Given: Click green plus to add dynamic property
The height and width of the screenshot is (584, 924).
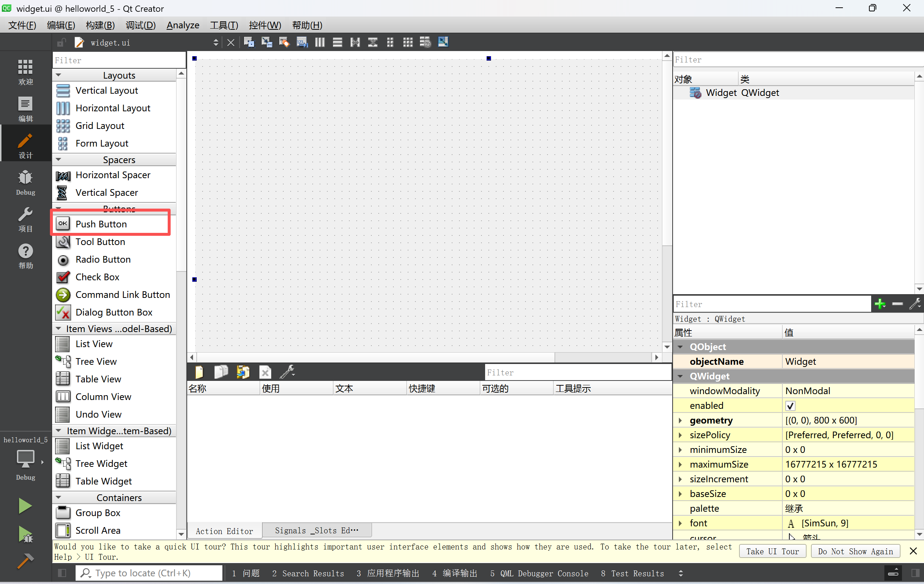Looking at the screenshot, I should 880,304.
